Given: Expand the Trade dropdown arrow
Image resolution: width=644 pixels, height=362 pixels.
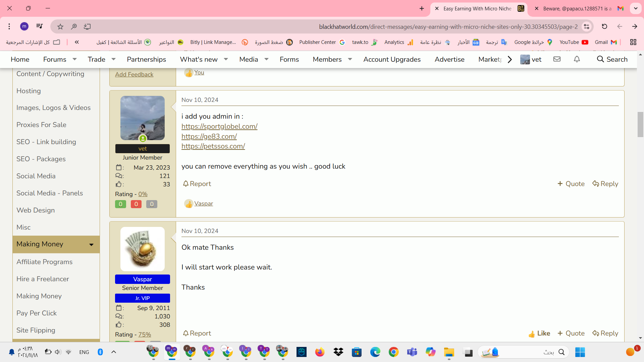Looking at the screenshot, I should pos(114,59).
